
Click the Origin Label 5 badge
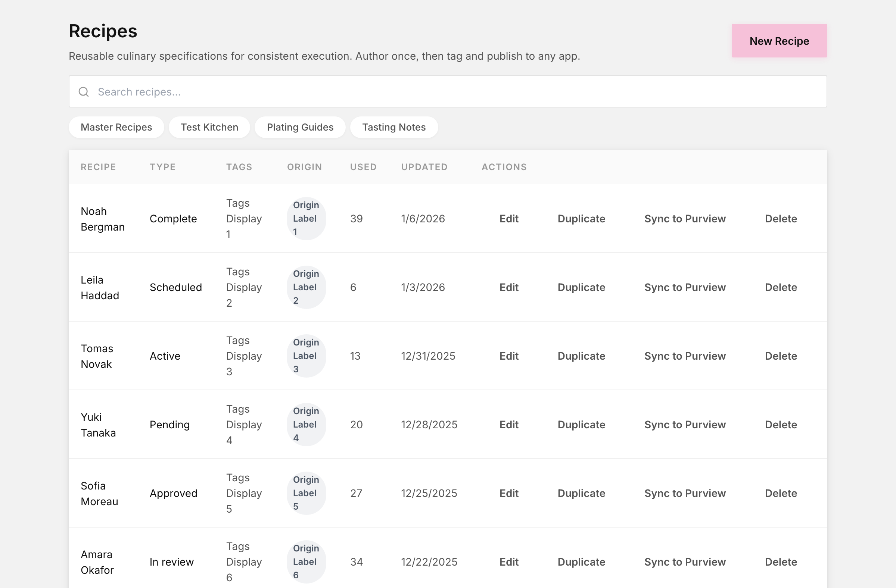pyautogui.click(x=306, y=493)
